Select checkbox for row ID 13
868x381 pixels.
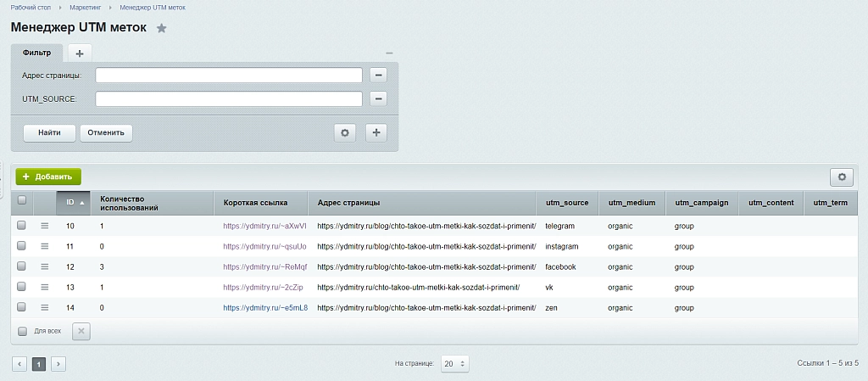point(21,287)
